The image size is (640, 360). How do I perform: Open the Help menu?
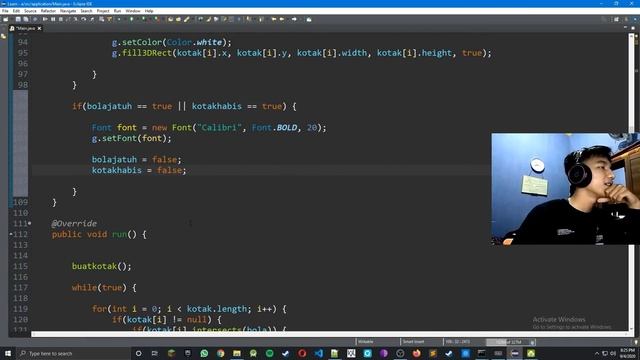(149, 11)
